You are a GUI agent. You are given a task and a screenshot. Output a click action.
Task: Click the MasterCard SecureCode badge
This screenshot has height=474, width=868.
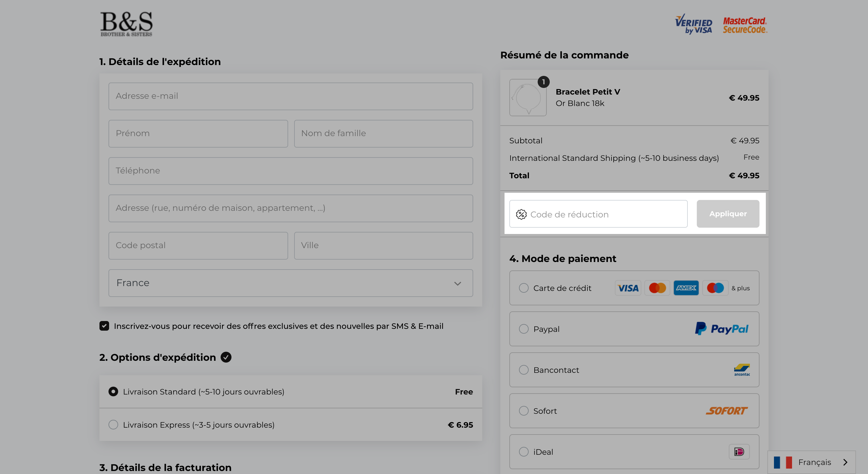[x=745, y=25]
